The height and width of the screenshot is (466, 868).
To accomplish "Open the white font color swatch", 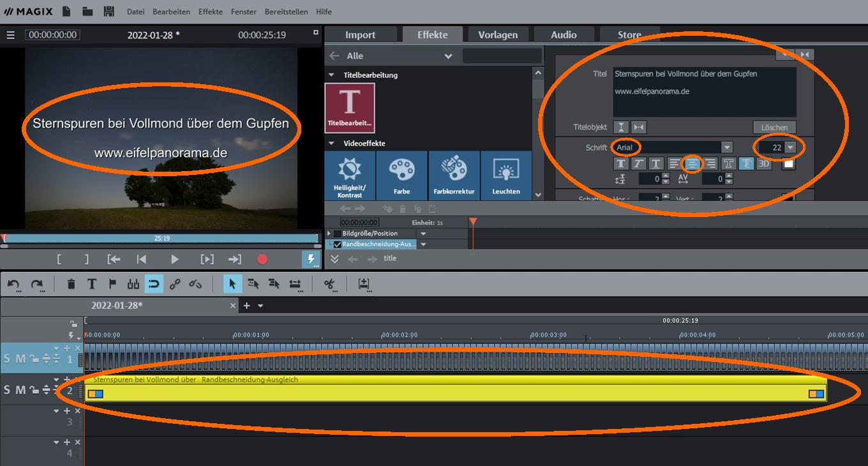I will [x=789, y=164].
